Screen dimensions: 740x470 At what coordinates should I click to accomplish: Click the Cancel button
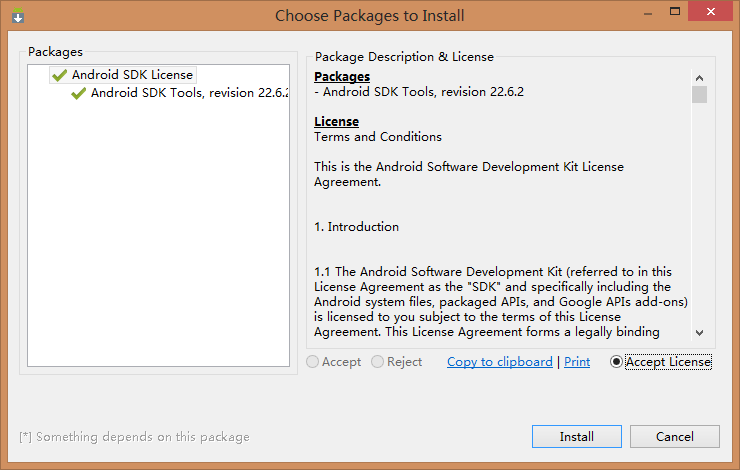click(675, 436)
